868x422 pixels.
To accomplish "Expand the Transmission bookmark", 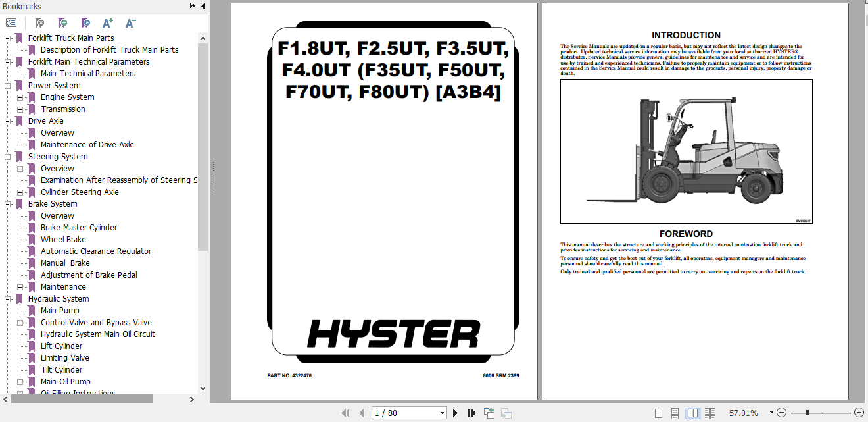I will [x=20, y=109].
